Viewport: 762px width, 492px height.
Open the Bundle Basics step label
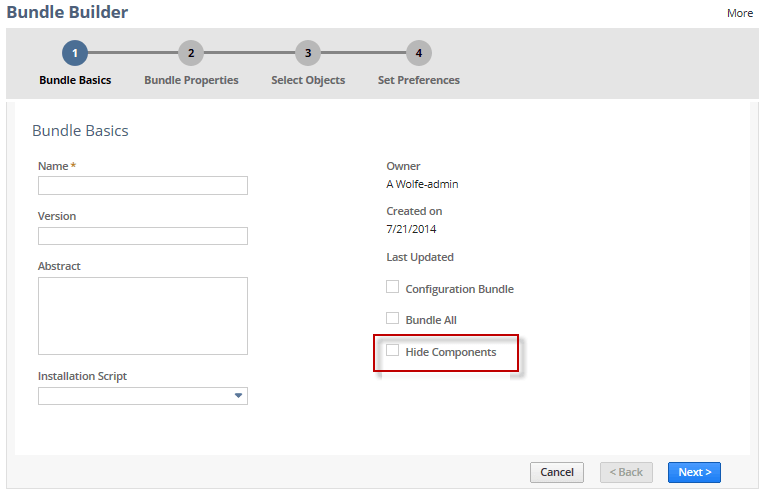point(75,80)
